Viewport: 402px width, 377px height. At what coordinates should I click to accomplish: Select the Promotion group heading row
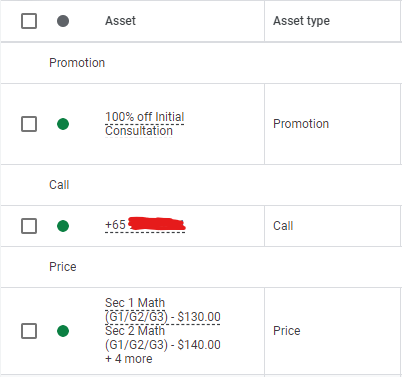click(201, 63)
